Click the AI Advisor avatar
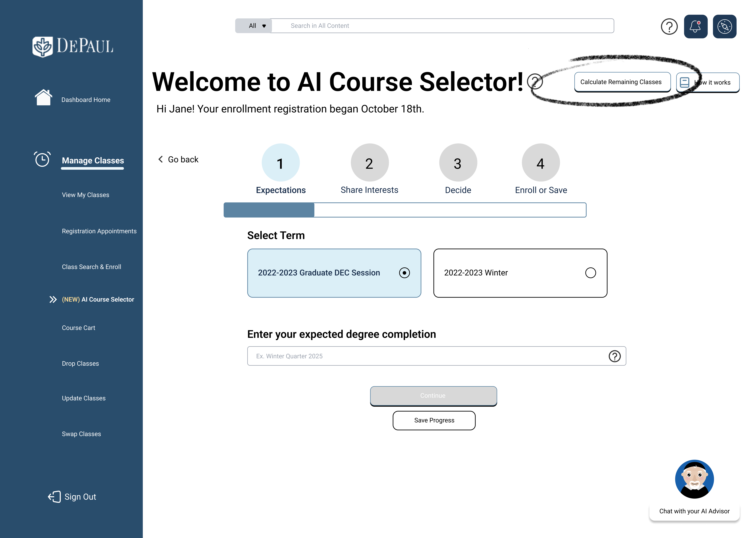 point(694,479)
